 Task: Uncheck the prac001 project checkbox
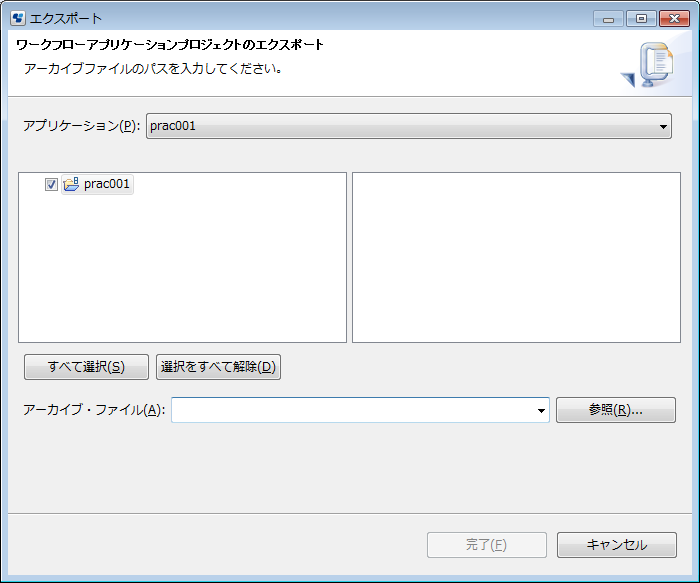point(51,184)
